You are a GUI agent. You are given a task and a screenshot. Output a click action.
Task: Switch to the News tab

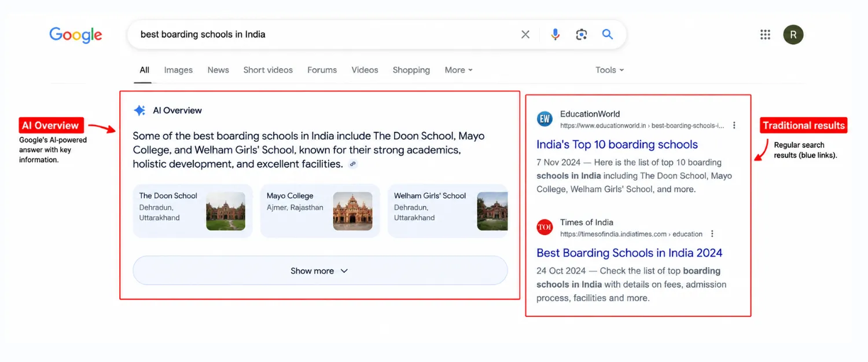(x=218, y=70)
